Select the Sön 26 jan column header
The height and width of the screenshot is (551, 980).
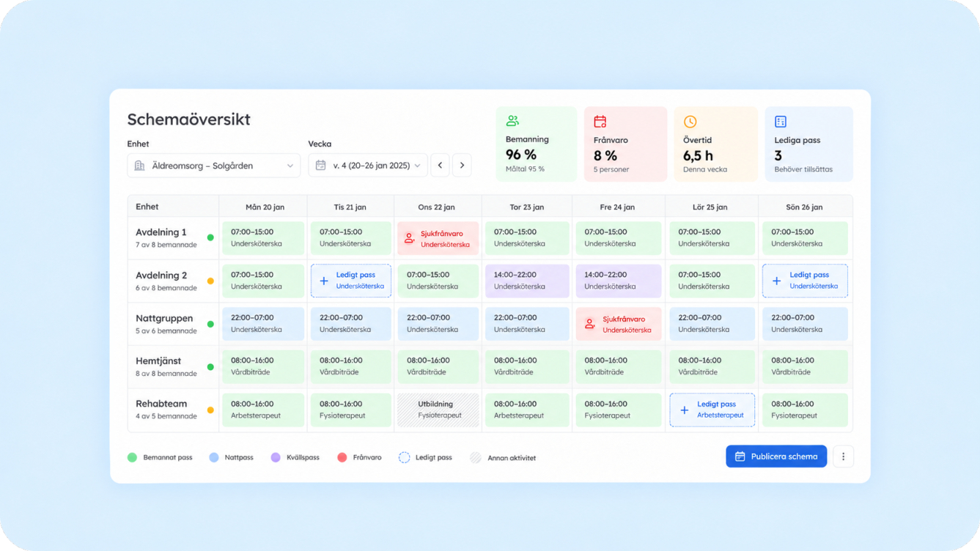click(804, 207)
